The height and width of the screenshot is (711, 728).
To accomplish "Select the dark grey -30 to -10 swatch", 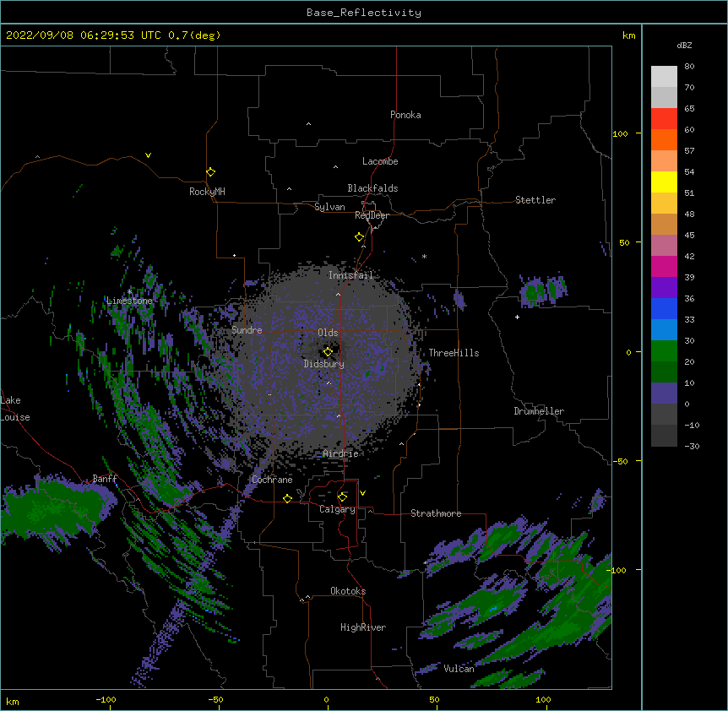I will [664, 436].
